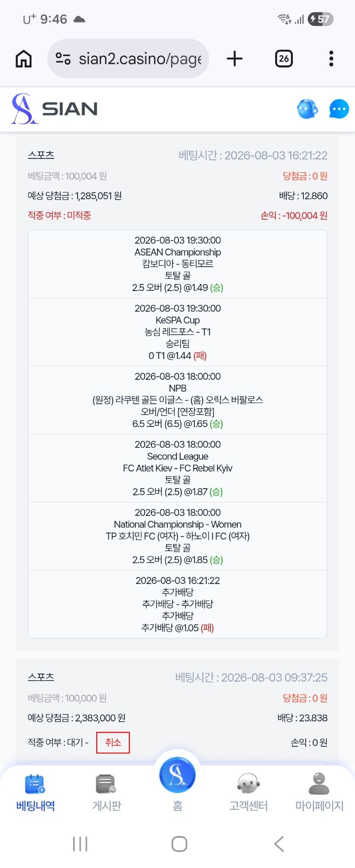Image resolution: width=355 pixels, height=868 pixels.
Task: Open the site info icon in address bar
Action: 63,59
